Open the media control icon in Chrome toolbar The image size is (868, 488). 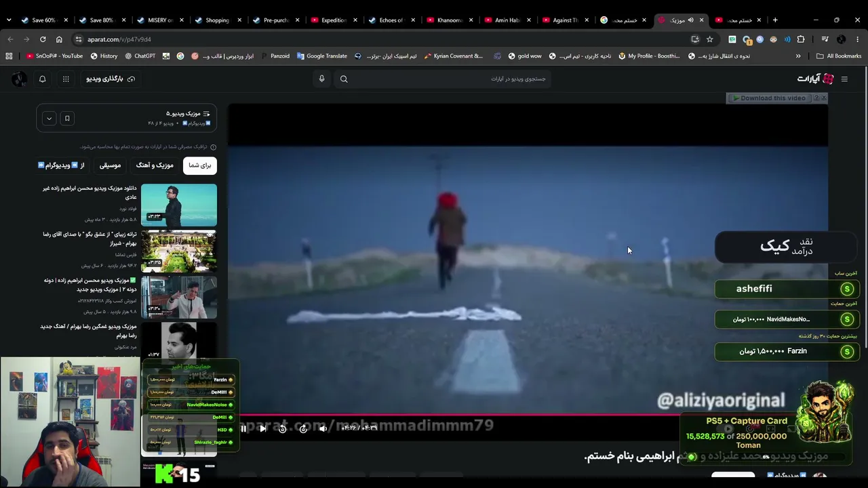click(x=825, y=39)
